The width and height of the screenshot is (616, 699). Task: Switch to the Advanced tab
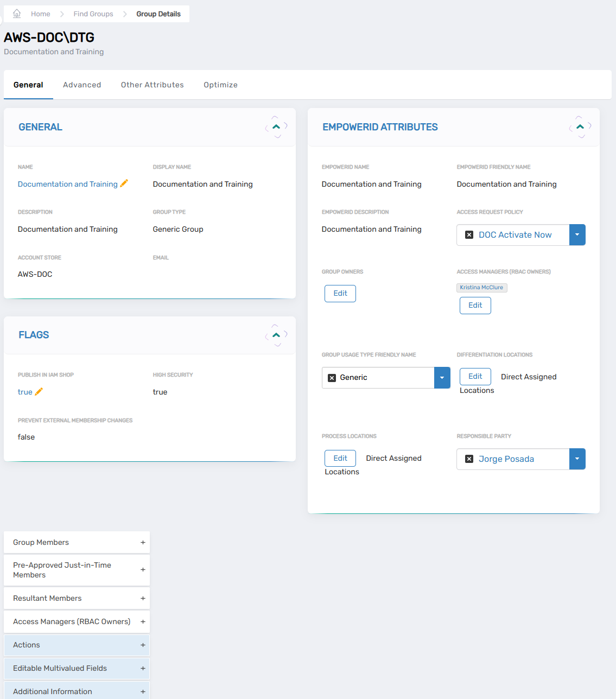[x=82, y=85]
